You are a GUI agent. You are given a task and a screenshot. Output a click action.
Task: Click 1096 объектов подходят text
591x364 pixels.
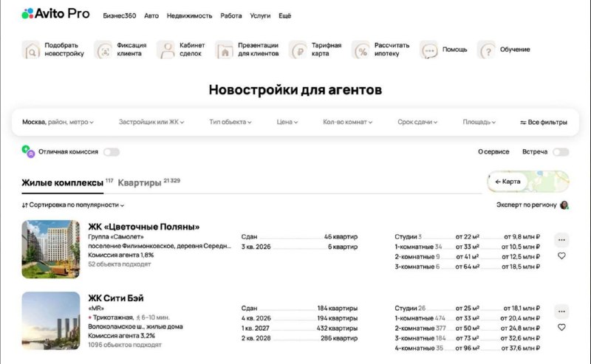125,345
